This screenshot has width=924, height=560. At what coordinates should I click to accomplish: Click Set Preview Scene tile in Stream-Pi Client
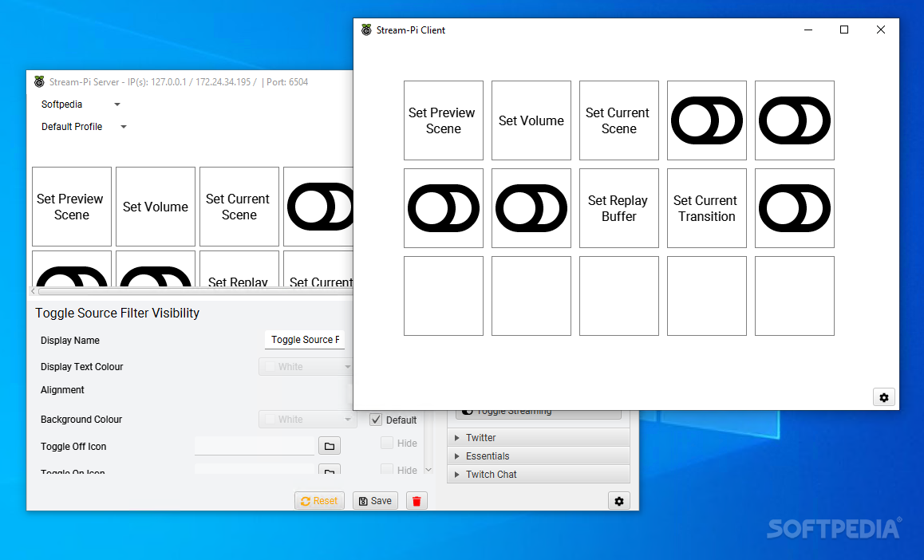[443, 120]
